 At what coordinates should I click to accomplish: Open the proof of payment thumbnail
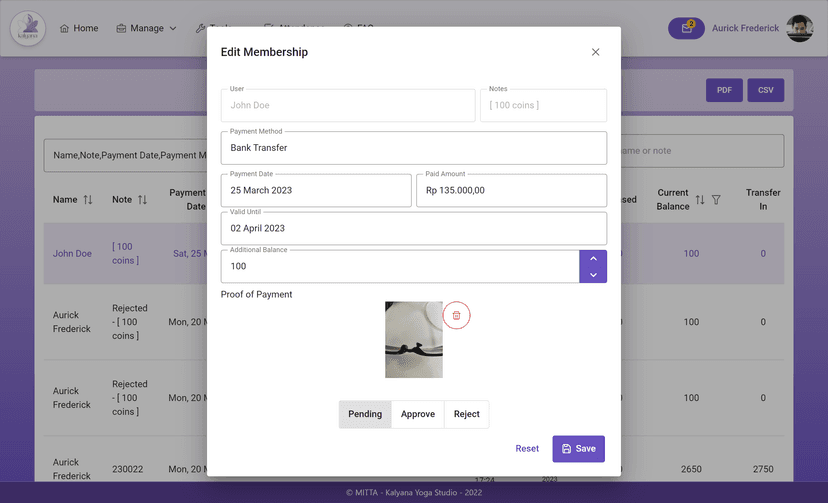(413, 339)
